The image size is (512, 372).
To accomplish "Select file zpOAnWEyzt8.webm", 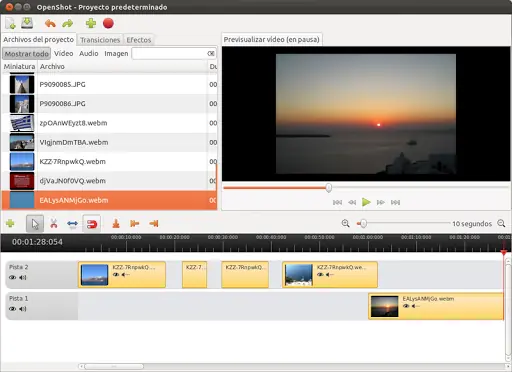I will point(109,123).
